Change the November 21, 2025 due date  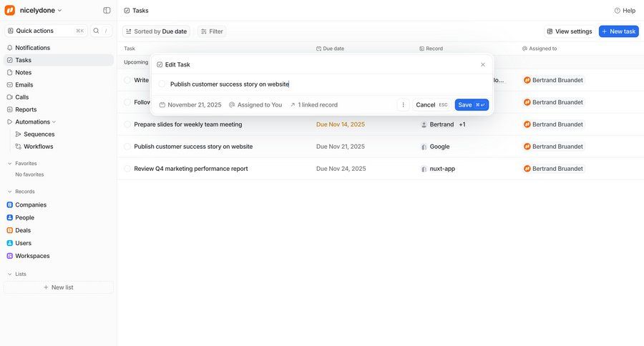tap(190, 104)
